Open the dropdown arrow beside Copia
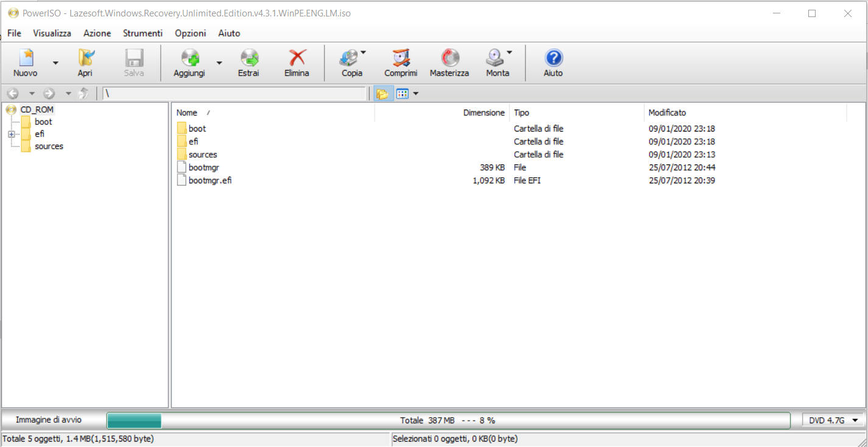The height and width of the screenshot is (447, 868). coord(364,52)
